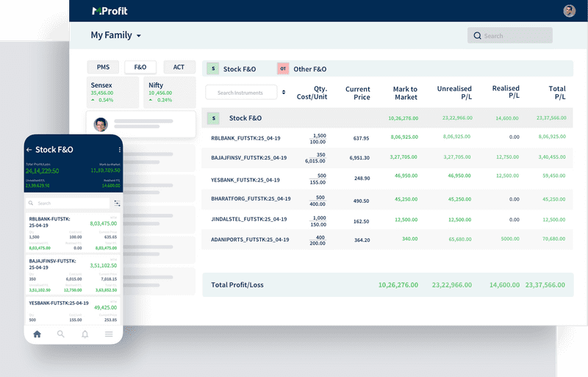This screenshot has width=588, height=377.
Task: Click the Nifty index card
Action: pos(169,92)
